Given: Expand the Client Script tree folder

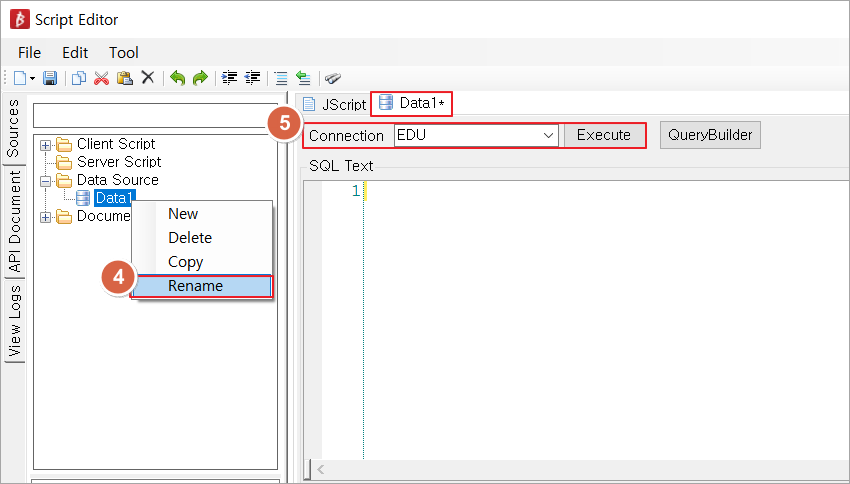Looking at the screenshot, I should 45,145.
